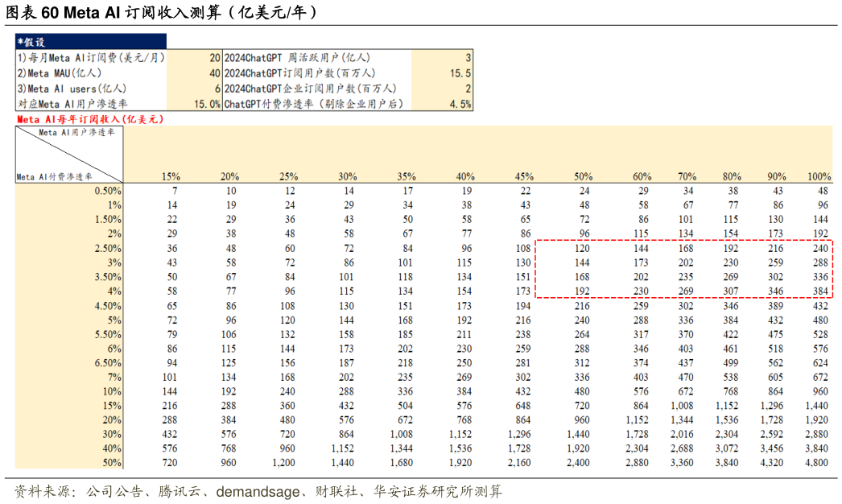Click cell value 120 in the 2.50% row
Viewport: 842px width, 504px height.
point(582,248)
